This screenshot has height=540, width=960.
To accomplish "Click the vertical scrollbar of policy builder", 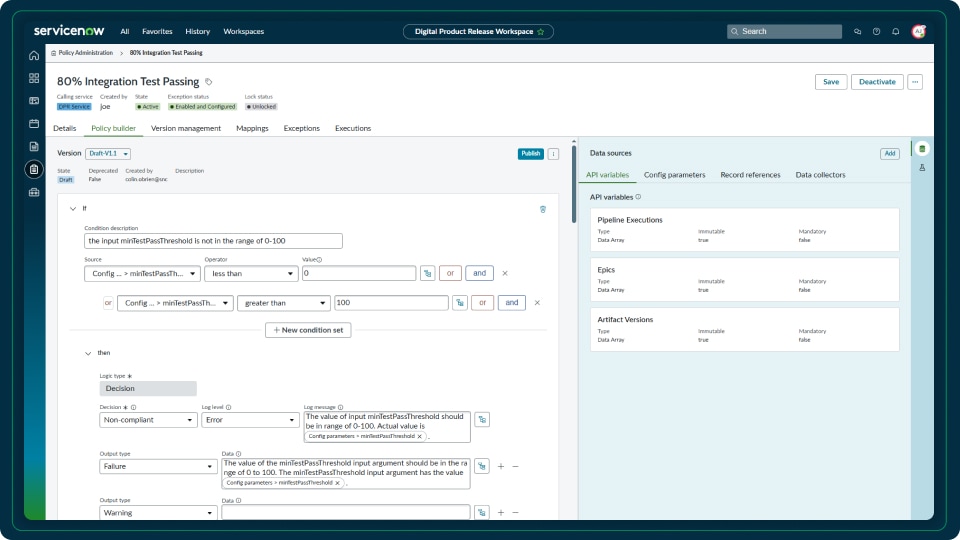I will [573, 185].
